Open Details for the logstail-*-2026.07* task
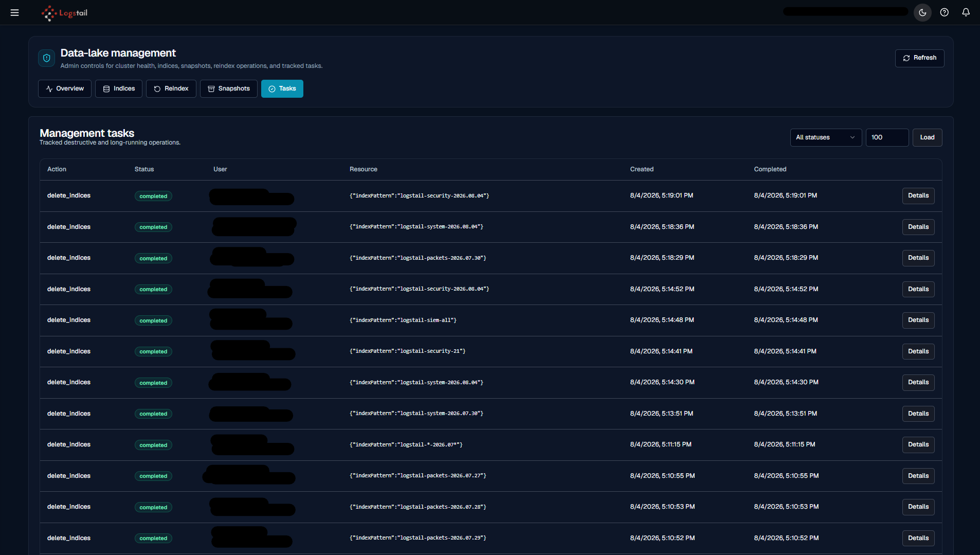The image size is (980, 555). 918,444
